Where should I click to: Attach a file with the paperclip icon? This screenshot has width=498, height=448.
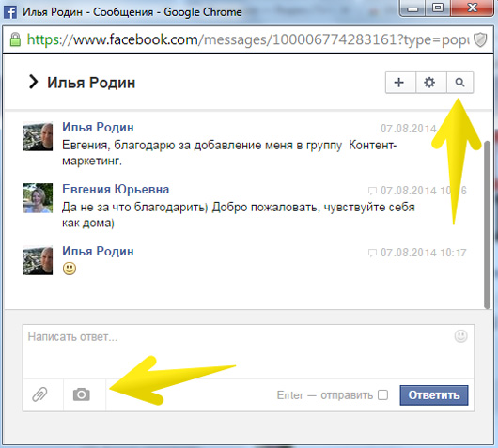coord(40,394)
